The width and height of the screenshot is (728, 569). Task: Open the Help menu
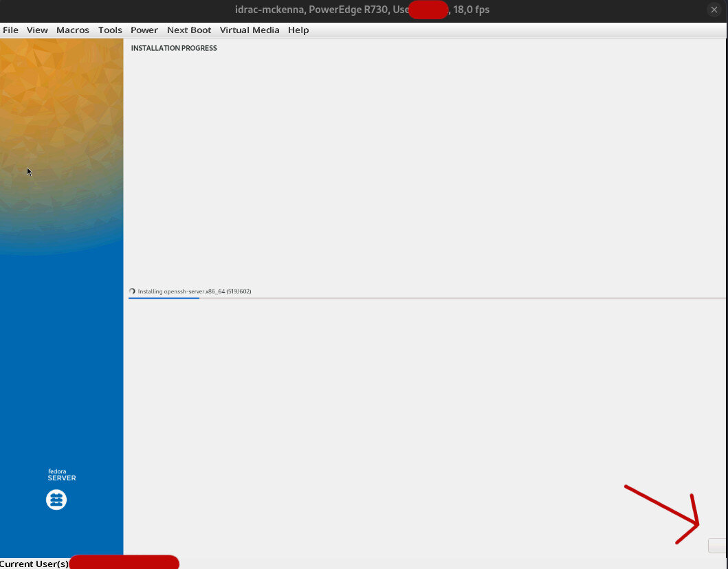point(298,30)
